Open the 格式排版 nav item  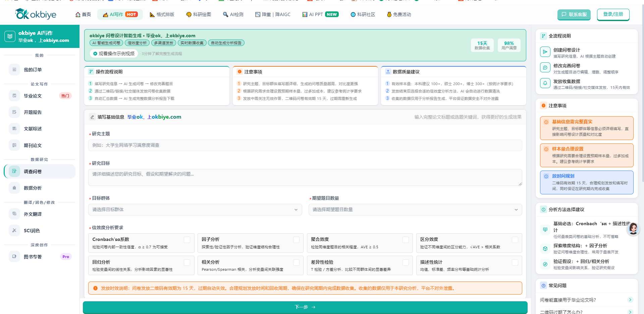pos(162,14)
